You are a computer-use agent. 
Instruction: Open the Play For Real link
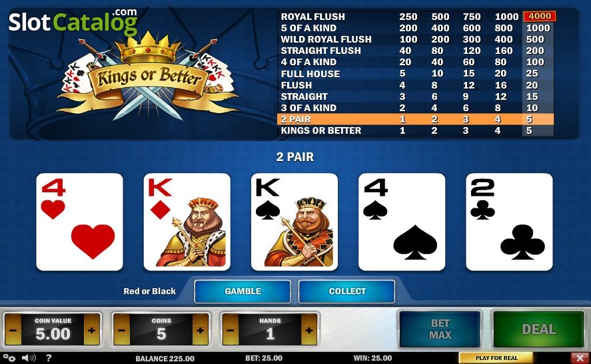pyautogui.click(x=496, y=358)
